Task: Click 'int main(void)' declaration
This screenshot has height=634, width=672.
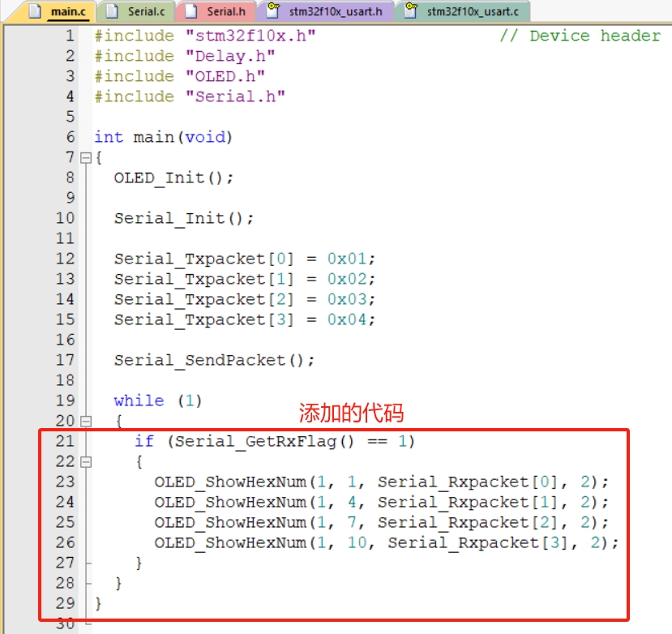Action: pos(163,137)
